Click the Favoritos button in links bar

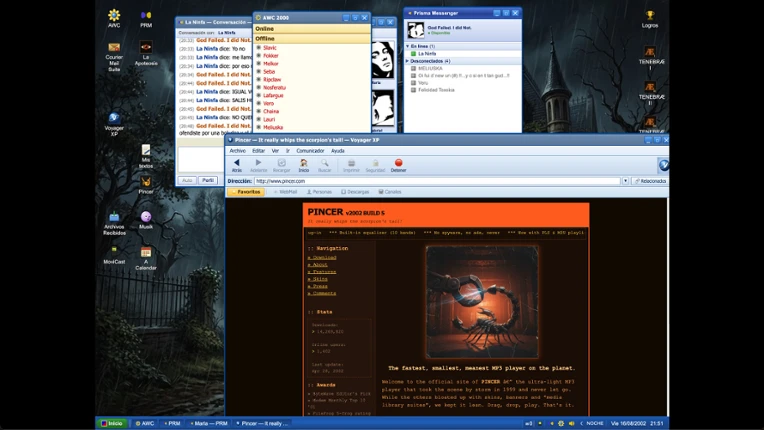pos(246,192)
